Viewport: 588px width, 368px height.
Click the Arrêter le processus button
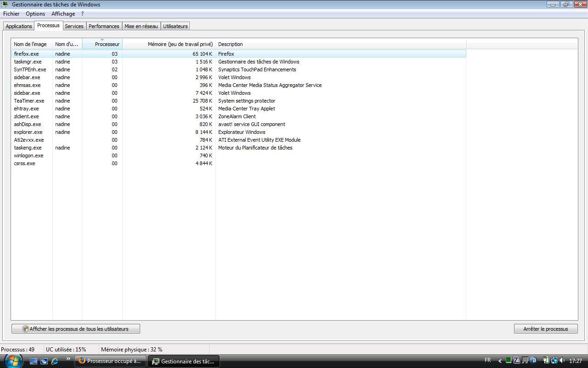(x=546, y=329)
